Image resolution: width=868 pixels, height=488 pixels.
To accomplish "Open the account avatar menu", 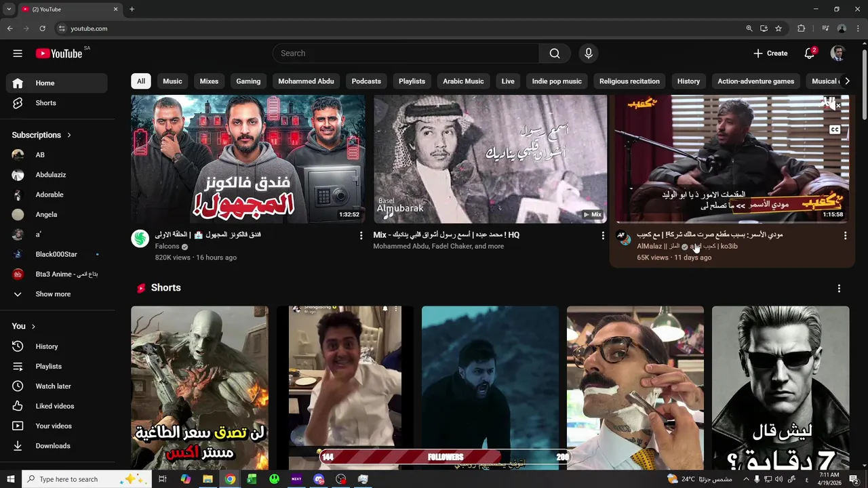I will (x=837, y=54).
